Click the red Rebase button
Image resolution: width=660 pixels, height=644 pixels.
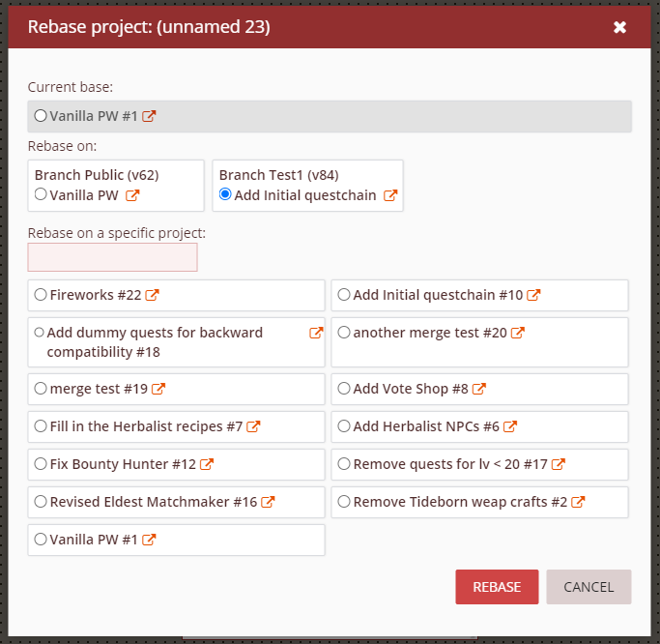tap(497, 587)
